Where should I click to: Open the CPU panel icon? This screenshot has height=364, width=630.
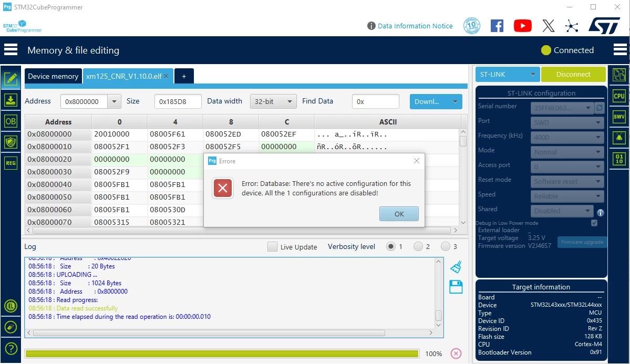pyautogui.click(x=619, y=96)
